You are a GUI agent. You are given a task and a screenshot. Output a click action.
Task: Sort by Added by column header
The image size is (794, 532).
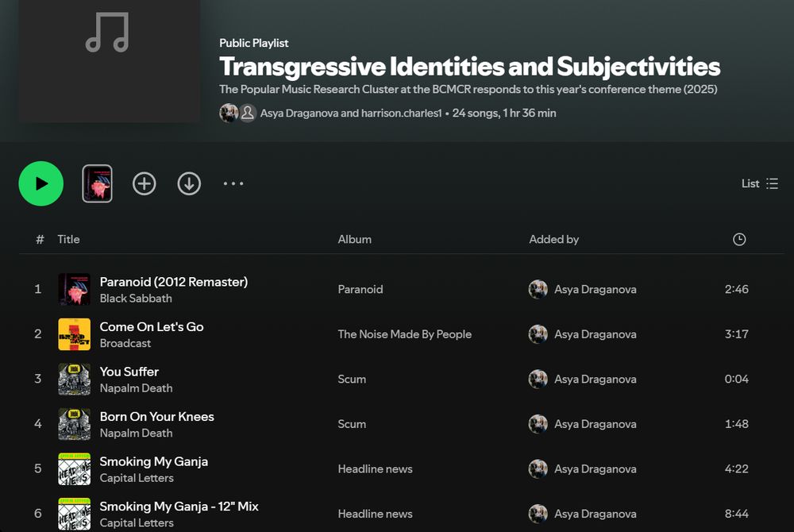554,240
